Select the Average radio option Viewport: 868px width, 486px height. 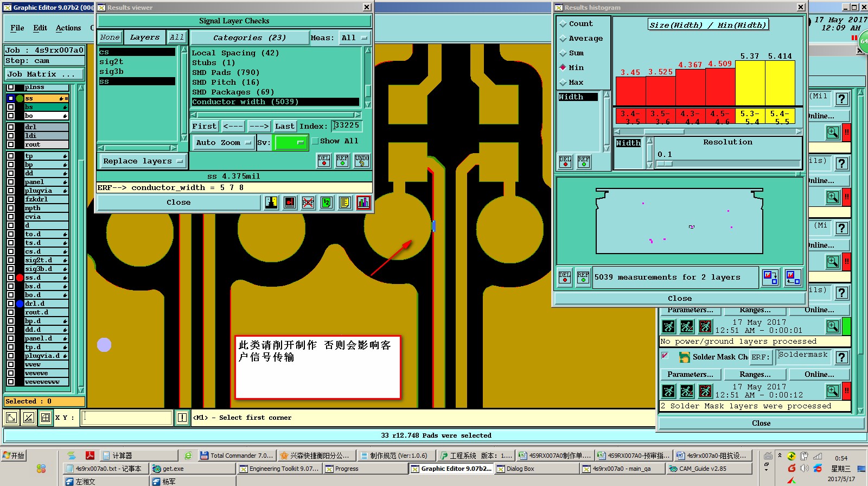click(x=563, y=39)
